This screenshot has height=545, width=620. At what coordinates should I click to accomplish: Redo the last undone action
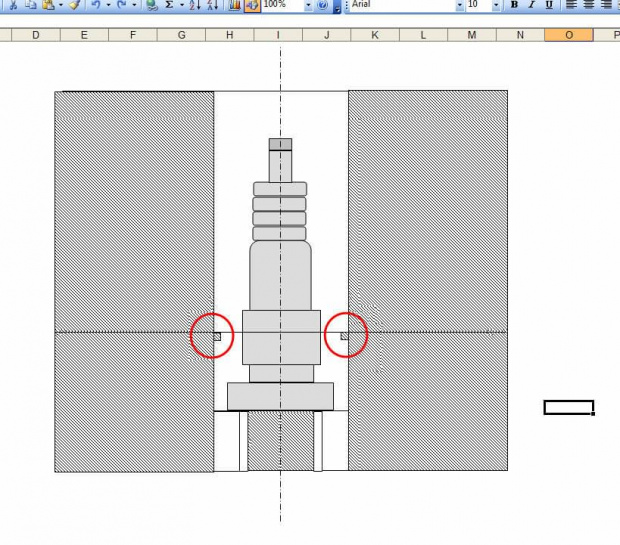click(x=122, y=5)
